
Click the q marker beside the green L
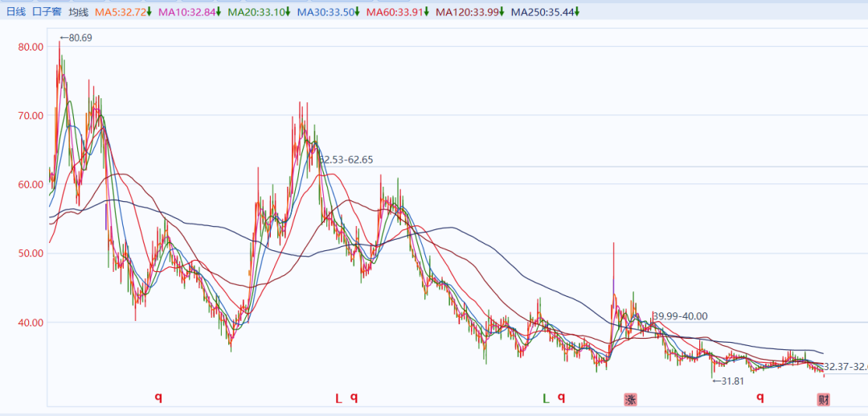coord(562,397)
